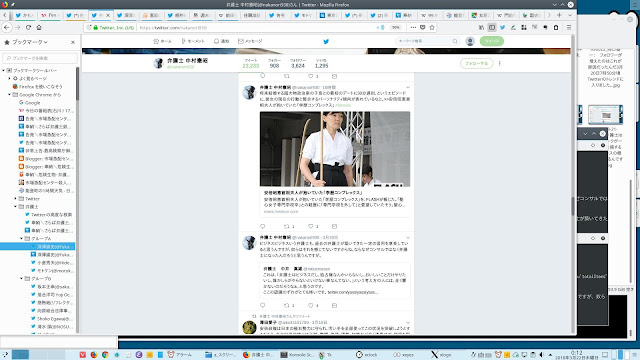
Task: Click the Twitter bird logo in header
Action: click(326, 41)
